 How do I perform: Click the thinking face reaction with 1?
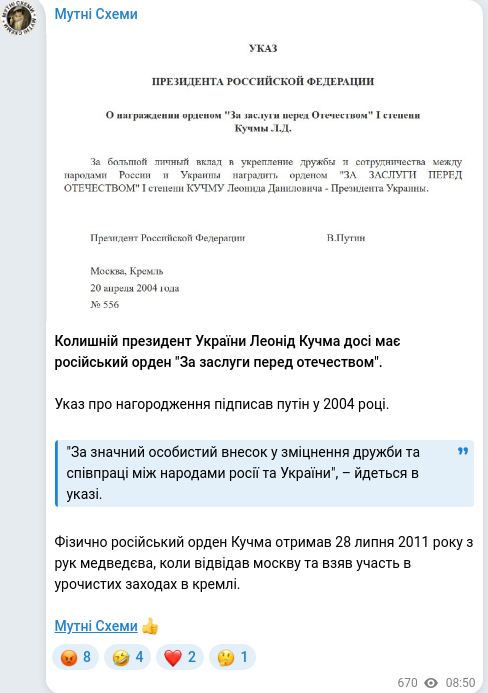click(232, 657)
